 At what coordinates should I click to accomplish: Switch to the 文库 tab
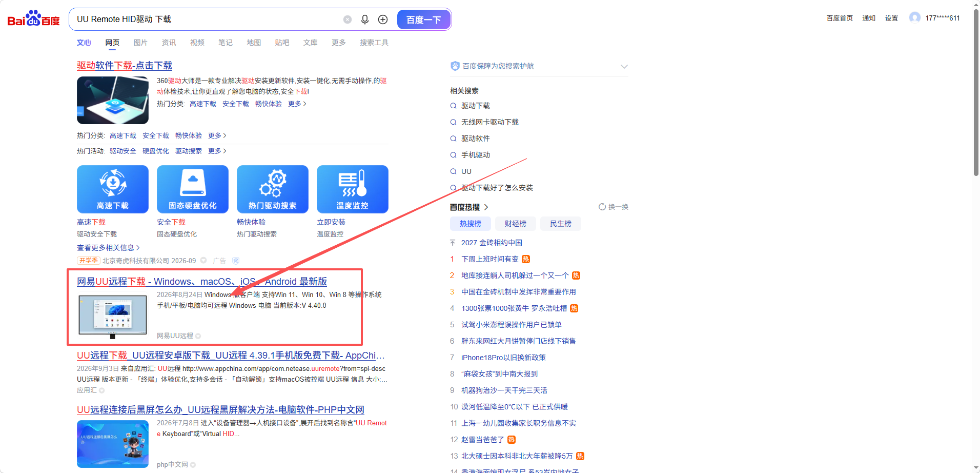click(x=310, y=43)
